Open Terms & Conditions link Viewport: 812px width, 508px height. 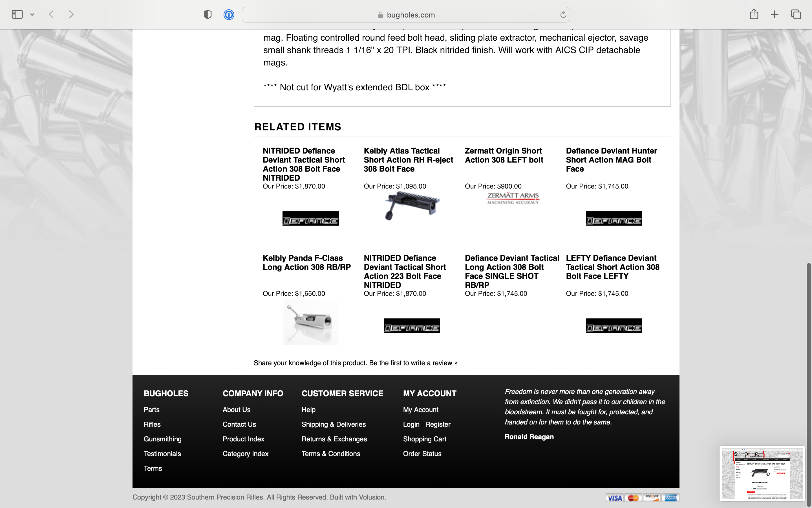coord(330,454)
